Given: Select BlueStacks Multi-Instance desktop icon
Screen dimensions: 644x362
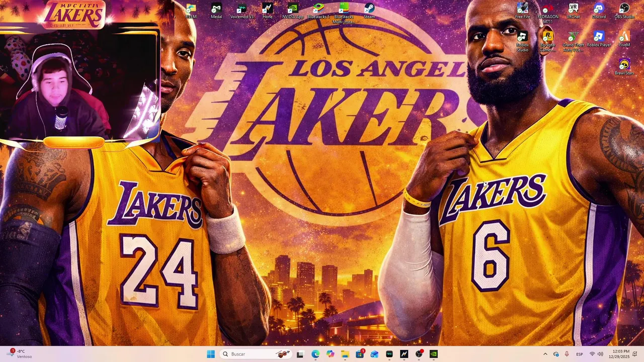Looking at the screenshot, I should pyautogui.click(x=344, y=13).
